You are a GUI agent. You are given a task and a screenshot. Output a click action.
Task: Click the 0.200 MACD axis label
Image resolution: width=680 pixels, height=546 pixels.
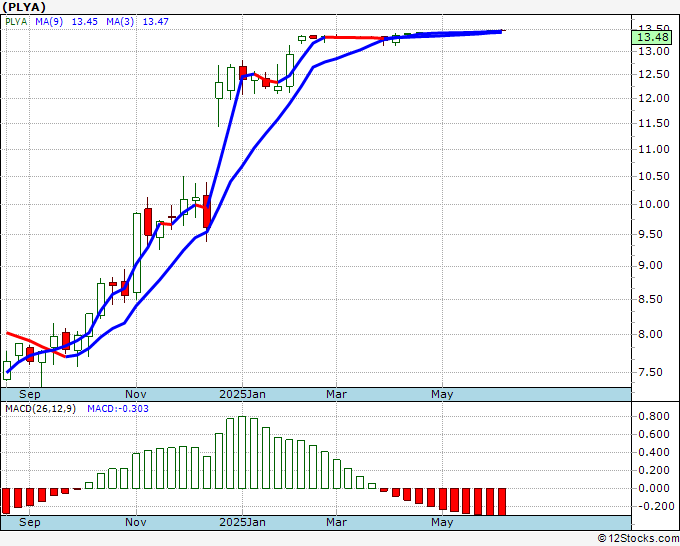click(654, 470)
